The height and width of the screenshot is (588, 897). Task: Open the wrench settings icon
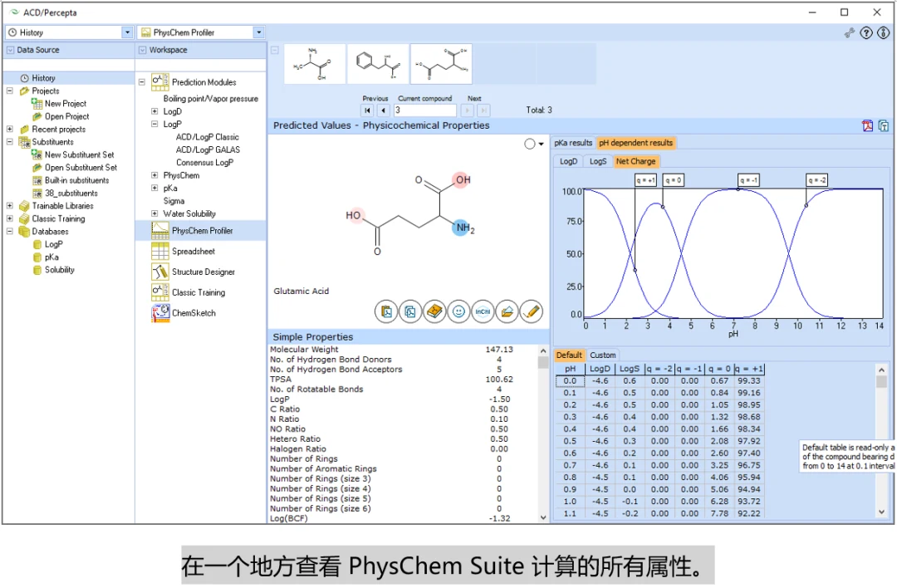click(850, 33)
